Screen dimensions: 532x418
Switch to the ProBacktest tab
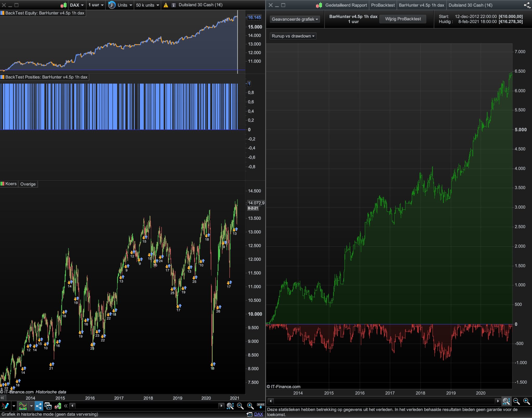click(x=383, y=5)
